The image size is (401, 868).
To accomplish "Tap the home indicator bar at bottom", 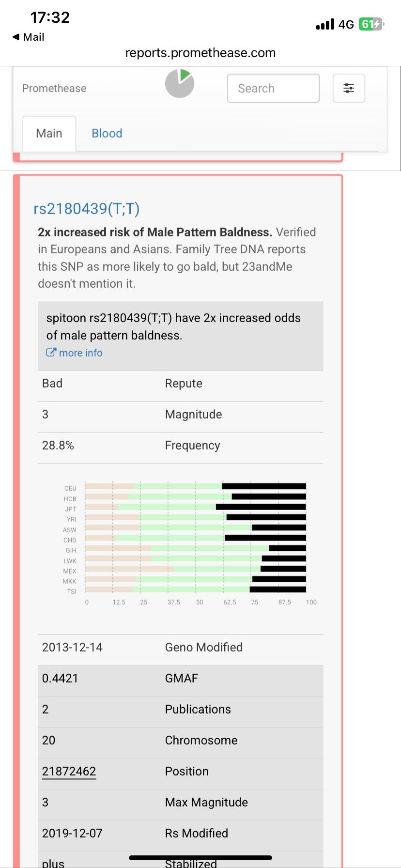I will (x=200, y=858).
